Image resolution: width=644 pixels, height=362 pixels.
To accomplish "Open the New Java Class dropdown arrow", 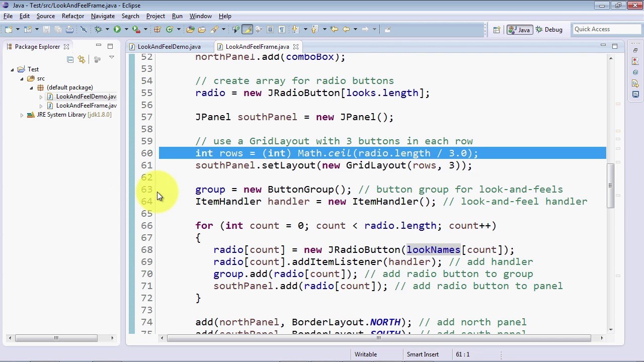I will pyautogui.click(x=179, y=29).
